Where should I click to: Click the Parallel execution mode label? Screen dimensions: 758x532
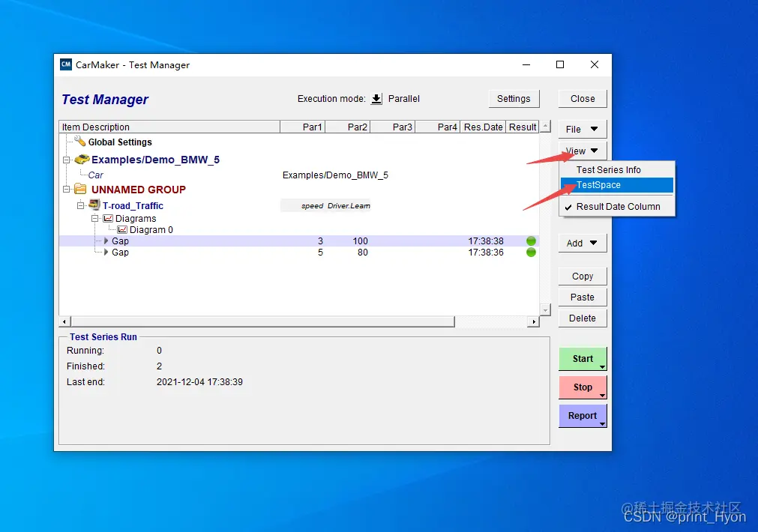tap(403, 99)
